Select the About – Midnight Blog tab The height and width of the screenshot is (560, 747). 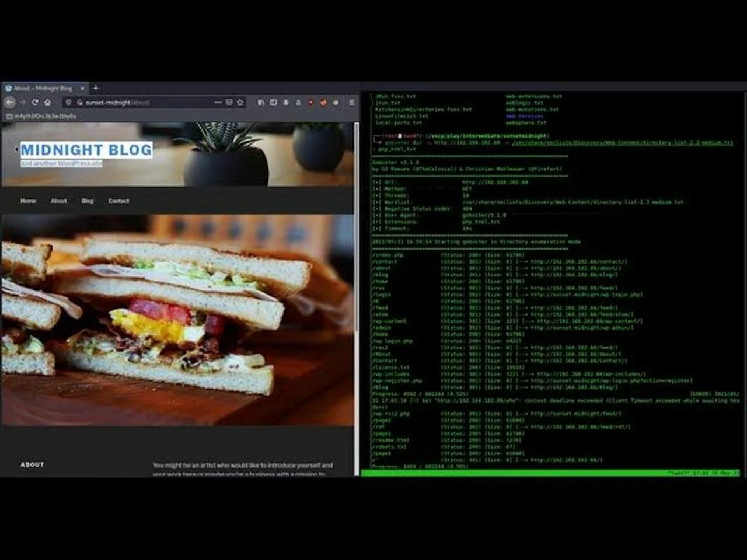(46, 88)
